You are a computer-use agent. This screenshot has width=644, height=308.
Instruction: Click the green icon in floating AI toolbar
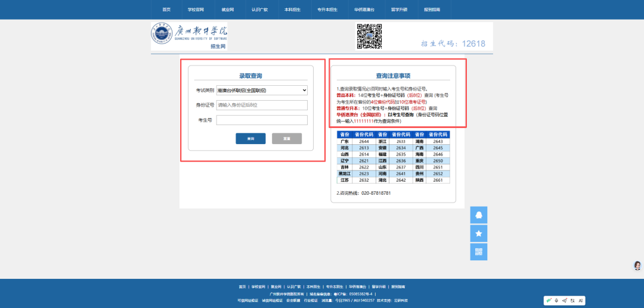pos(549,301)
